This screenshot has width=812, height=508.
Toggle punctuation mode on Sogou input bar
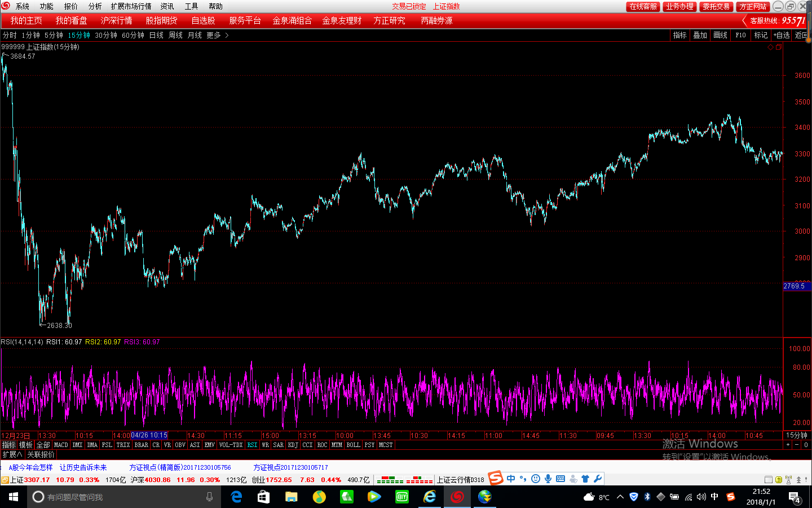[523, 479]
